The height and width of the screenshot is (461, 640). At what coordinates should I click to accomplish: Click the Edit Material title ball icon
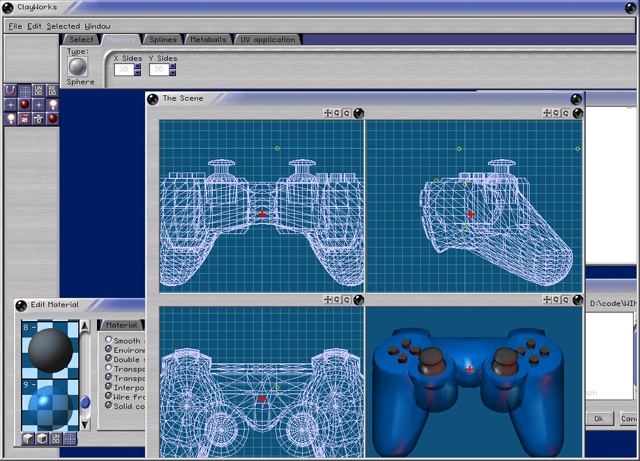pos(21,305)
